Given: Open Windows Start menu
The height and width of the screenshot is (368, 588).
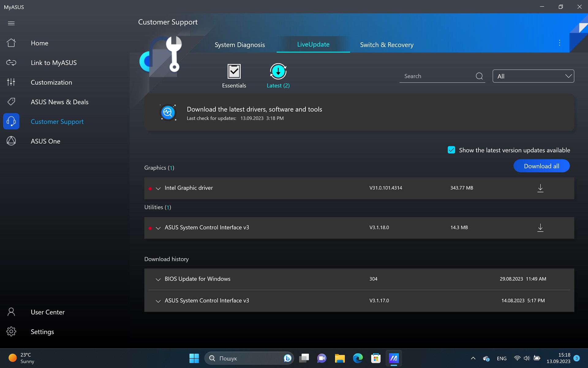Looking at the screenshot, I should [x=194, y=358].
